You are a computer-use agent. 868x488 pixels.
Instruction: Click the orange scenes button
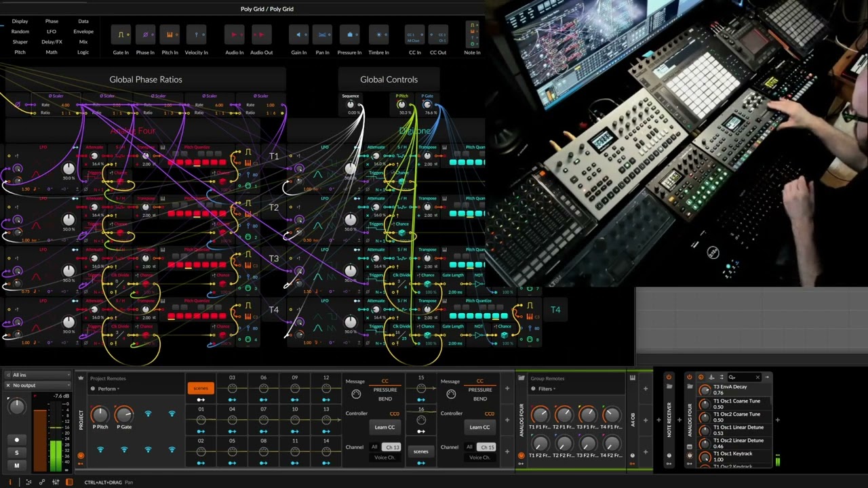(x=201, y=388)
